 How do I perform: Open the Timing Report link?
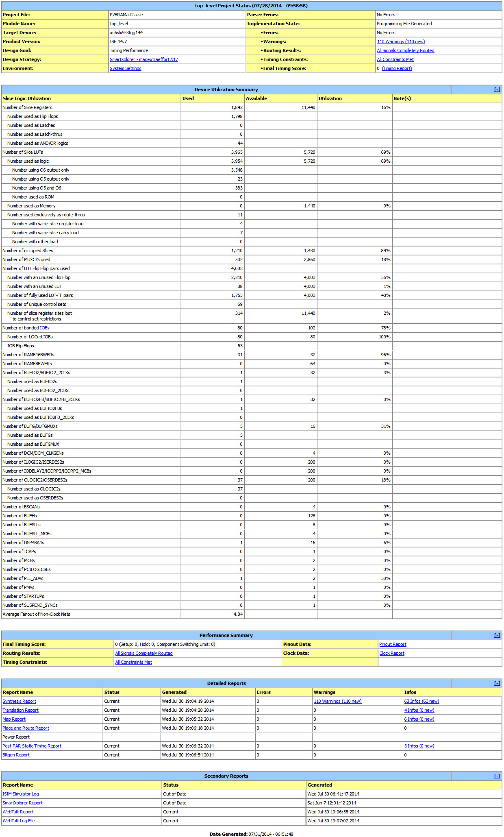tap(397, 68)
